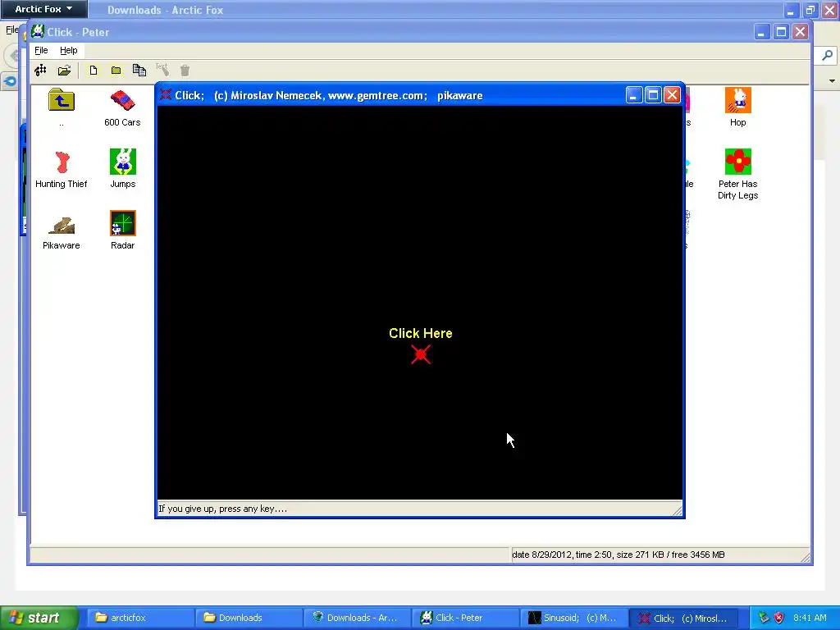Open the File menu in Click - Peter
840x630 pixels.
pos(41,50)
